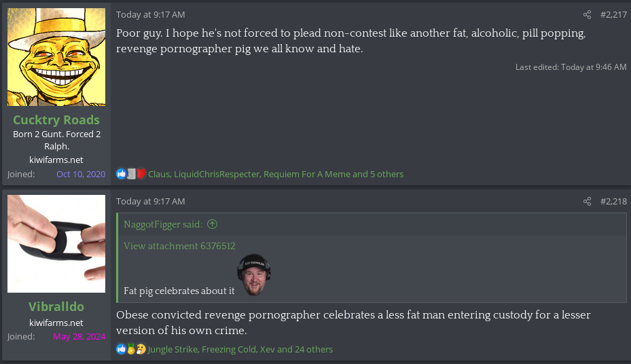Viewport: 631px width, 364px height.
Task: Click share icon on post #2,217
Action: [x=588, y=15]
